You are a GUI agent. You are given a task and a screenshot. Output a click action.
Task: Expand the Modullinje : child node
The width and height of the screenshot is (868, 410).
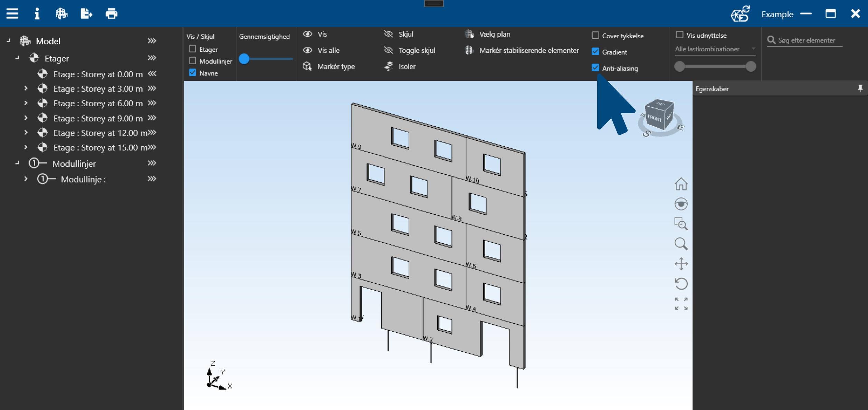tap(26, 179)
